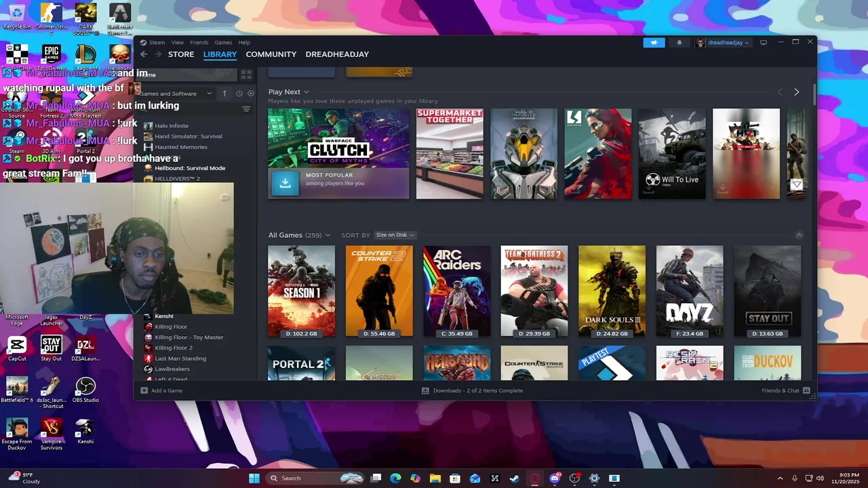The width and height of the screenshot is (868, 488).
Task: Open the Team Fortress 2 game tile
Action: coord(534,291)
